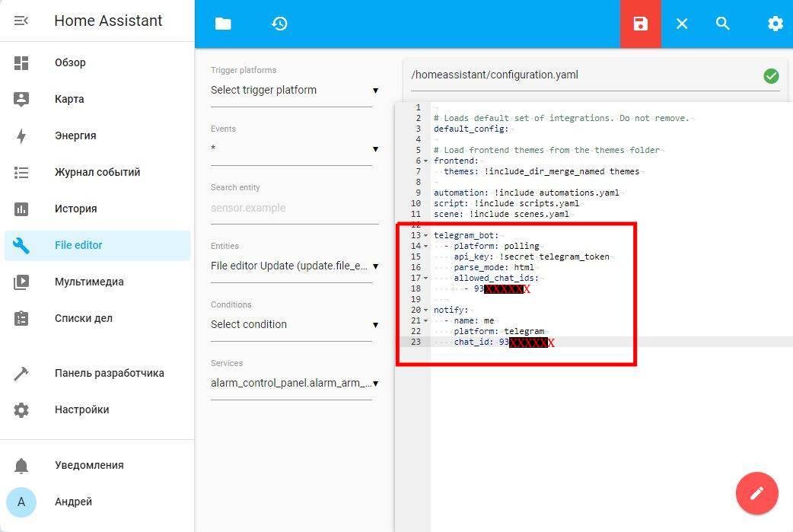Fold the telegram_bot block at line 13

click(426, 236)
